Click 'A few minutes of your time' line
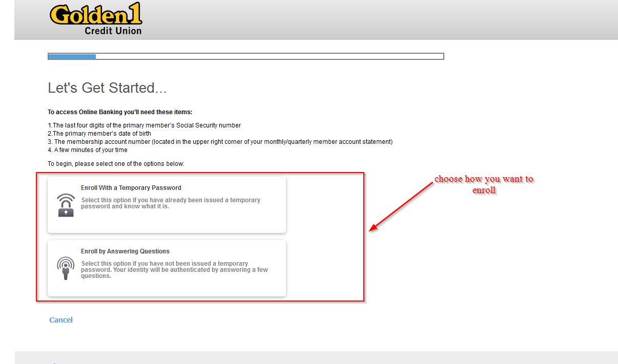618x364 pixels. [88, 150]
